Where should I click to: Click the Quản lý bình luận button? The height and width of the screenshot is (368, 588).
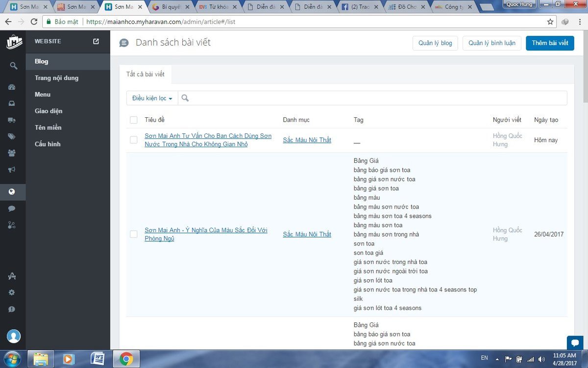tap(491, 43)
